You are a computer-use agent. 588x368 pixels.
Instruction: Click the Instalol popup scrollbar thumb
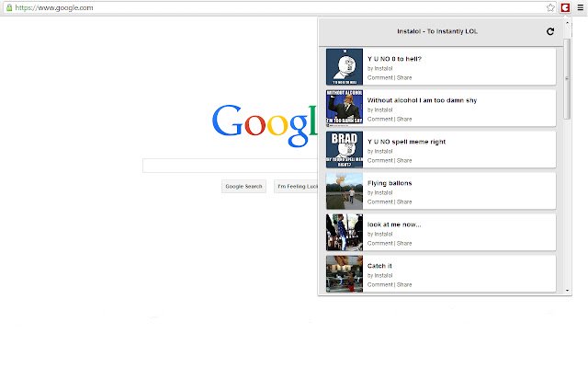tap(567, 79)
